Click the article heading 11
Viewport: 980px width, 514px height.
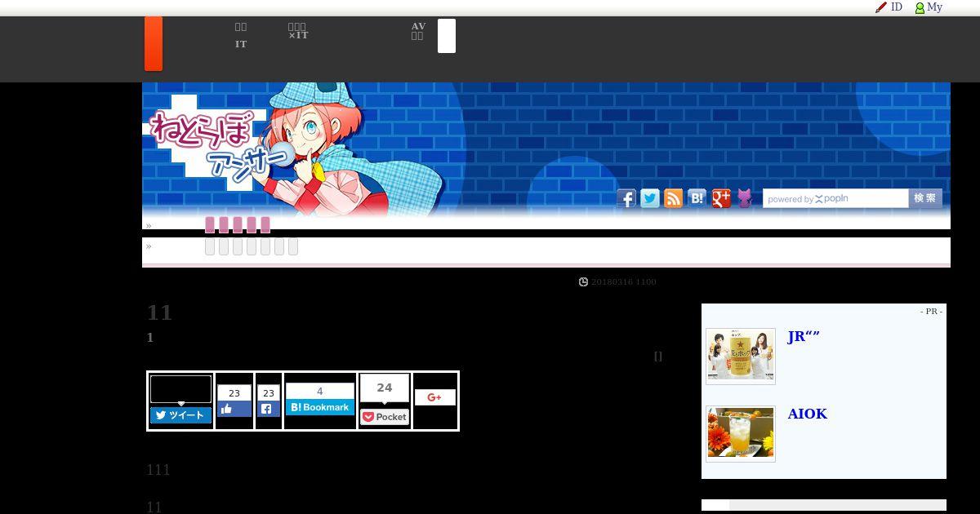click(x=159, y=312)
